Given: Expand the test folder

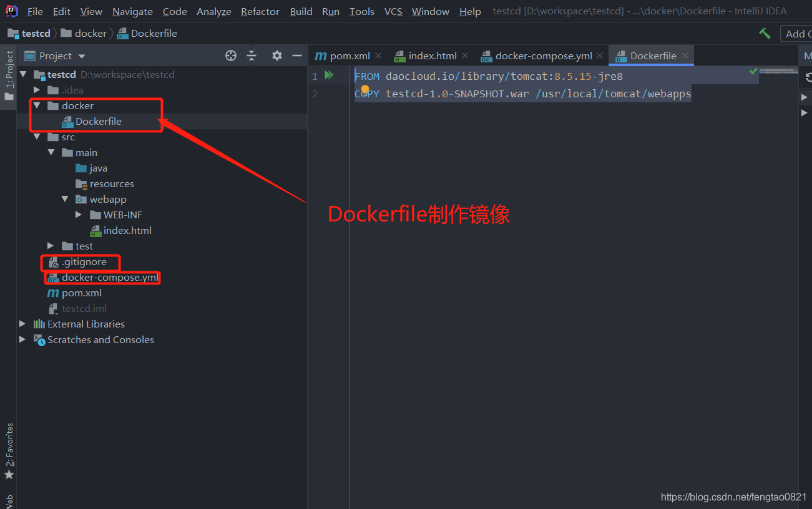Looking at the screenshot, I should (51, 246).
